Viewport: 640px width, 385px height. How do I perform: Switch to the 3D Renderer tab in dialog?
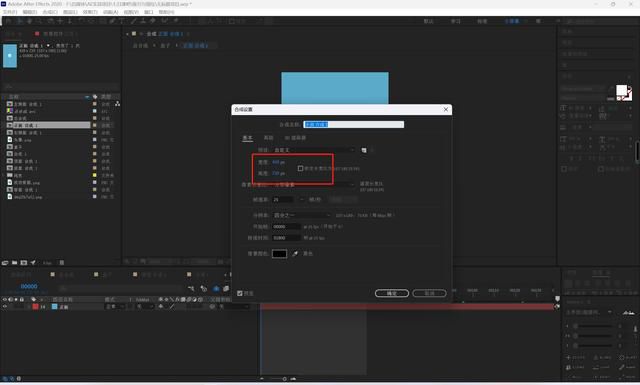coord(295,138)
